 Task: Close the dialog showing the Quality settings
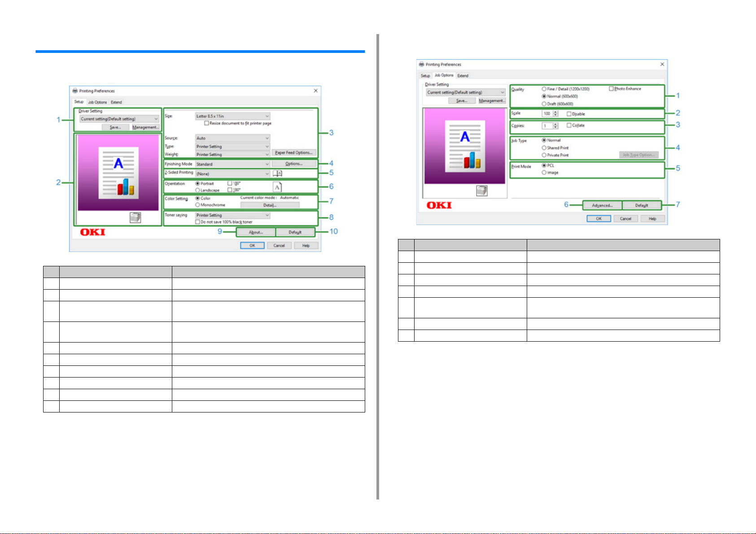click(662, 65)
